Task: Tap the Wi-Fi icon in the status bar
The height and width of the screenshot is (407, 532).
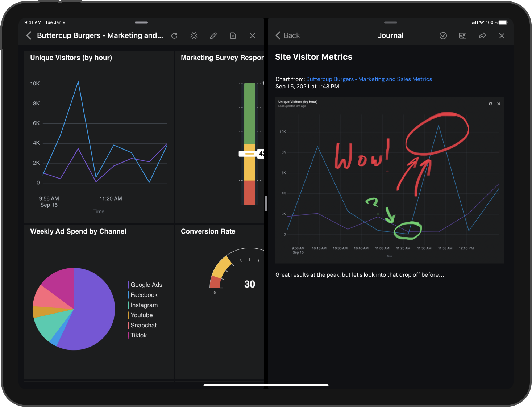Action: point(482,22)
